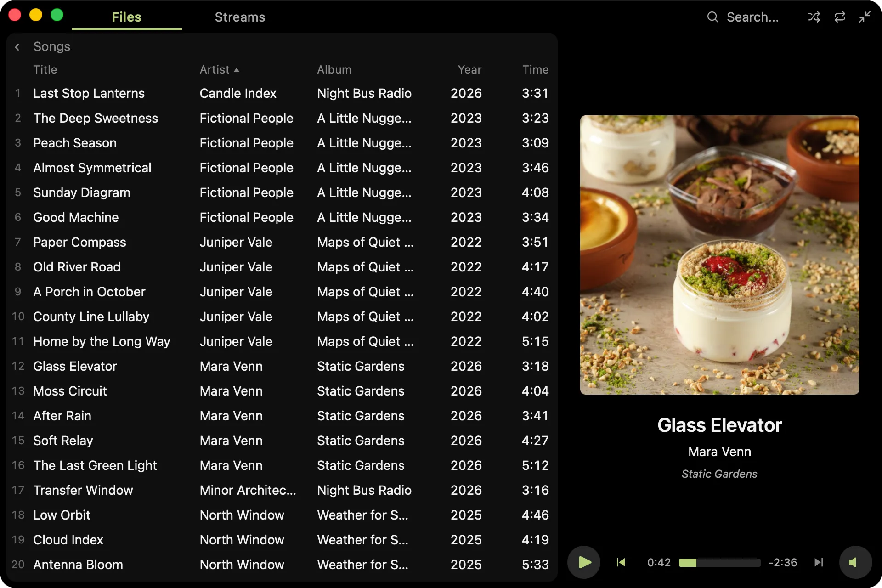Select the song Sunday Diagram
This screenshot has width=882, height=588.
(282, 193)
